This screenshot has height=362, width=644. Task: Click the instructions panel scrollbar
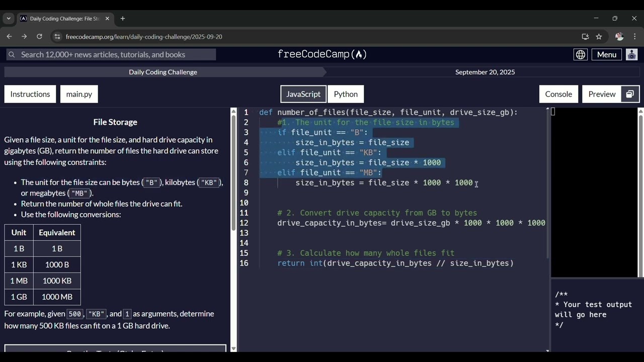(233, 173)
